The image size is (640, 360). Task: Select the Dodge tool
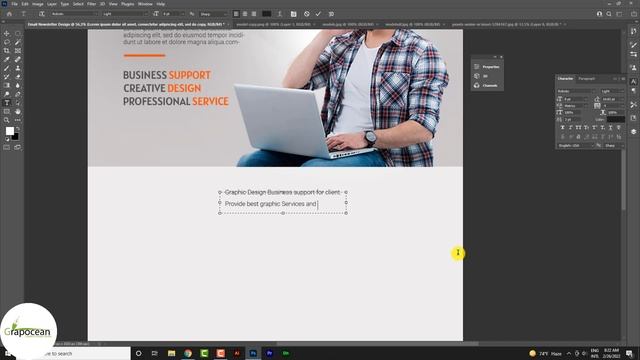pyautogui.click(x=7, y=94)
